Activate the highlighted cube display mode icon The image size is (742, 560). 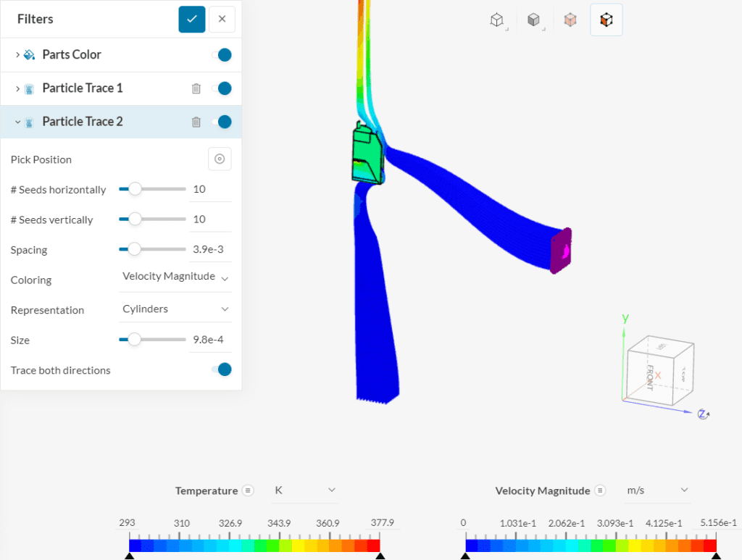tap(606, 20)
